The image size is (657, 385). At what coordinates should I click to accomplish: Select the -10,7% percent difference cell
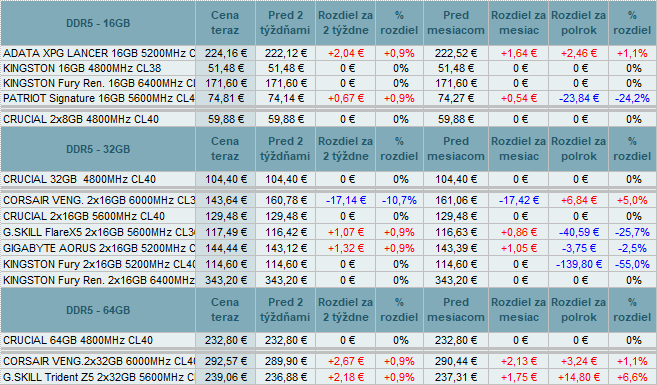(x=399, y=200)
